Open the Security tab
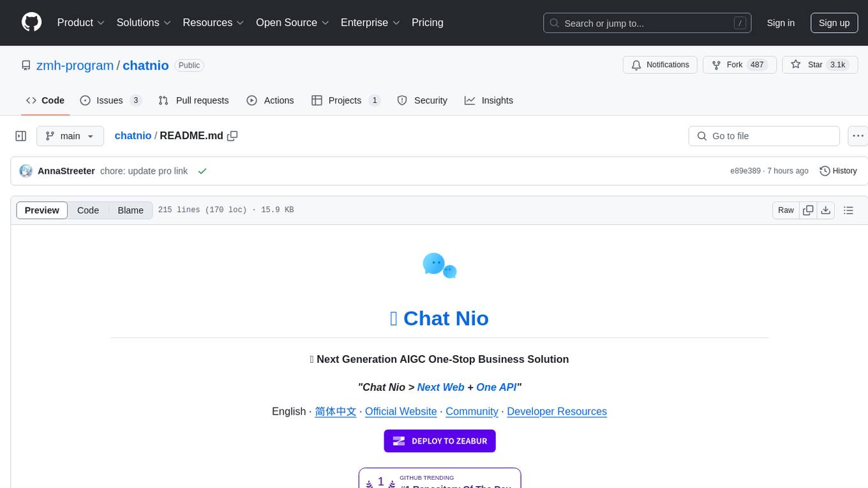Viewport: 868px width, 488px height. point(423,100)
